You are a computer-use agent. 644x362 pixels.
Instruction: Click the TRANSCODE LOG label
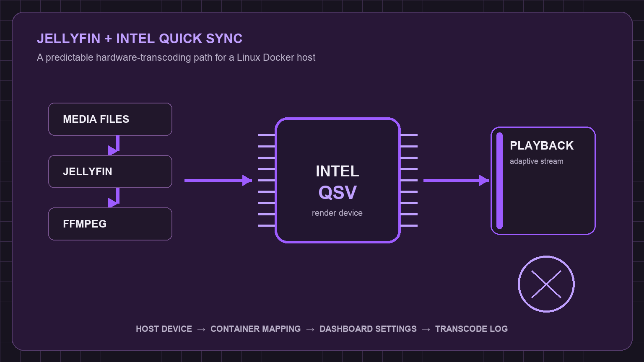471,329
